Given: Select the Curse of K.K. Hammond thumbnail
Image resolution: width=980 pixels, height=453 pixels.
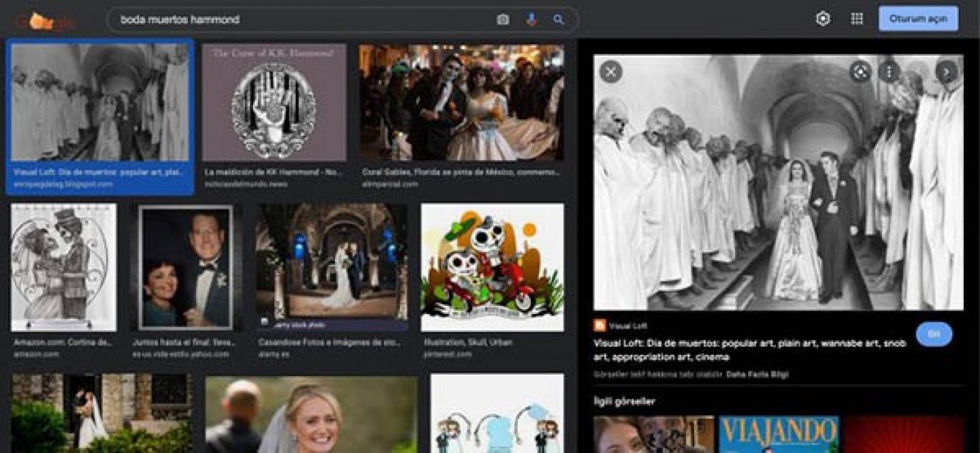Looking at the screenshot, I should click(274, 102).
